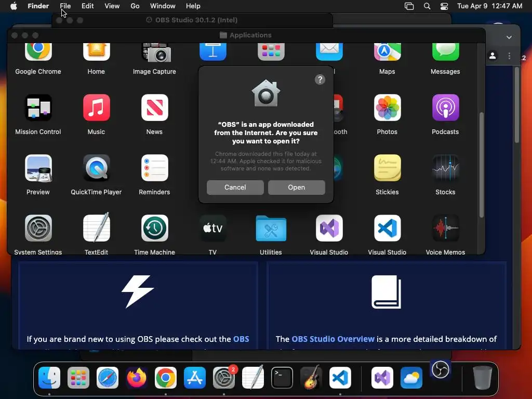This screenshot has height=399, width=532.
Task: Open the Window menu
Action: [x=163, y=6]
